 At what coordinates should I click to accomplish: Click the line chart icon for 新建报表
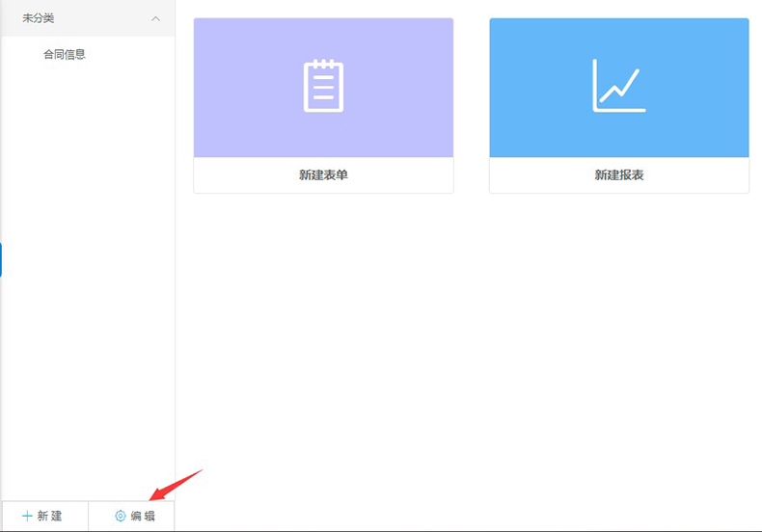[x=619, y=86]
